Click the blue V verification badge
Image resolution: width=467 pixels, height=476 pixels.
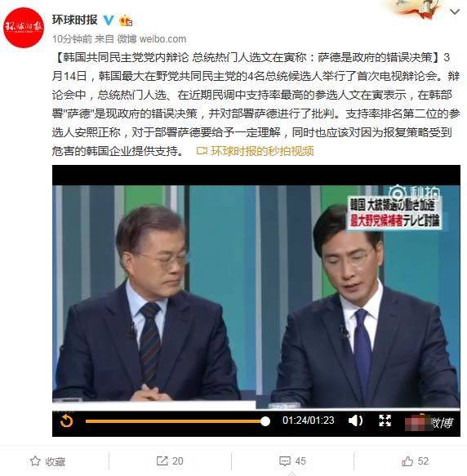pyautogui.click(x=109, y=20)
